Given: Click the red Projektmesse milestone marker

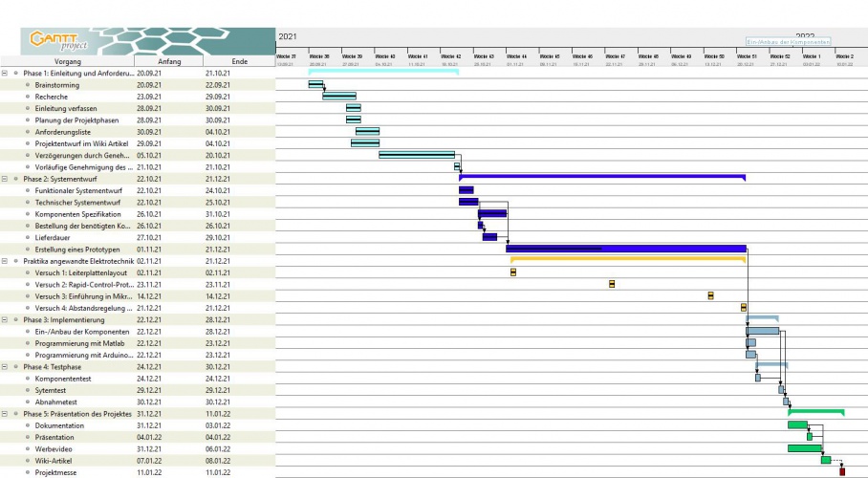Looking at the screenshot, I should click(842, 471).
